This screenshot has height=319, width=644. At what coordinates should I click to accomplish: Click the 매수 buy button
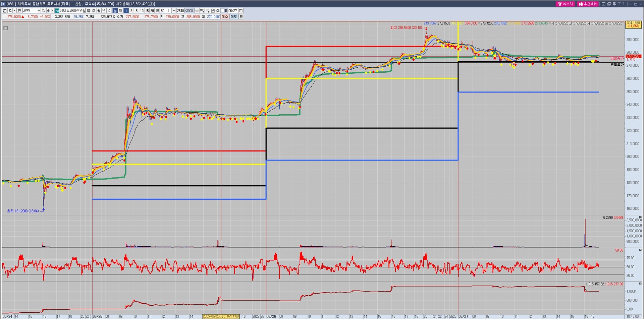(x=225, y=17)
